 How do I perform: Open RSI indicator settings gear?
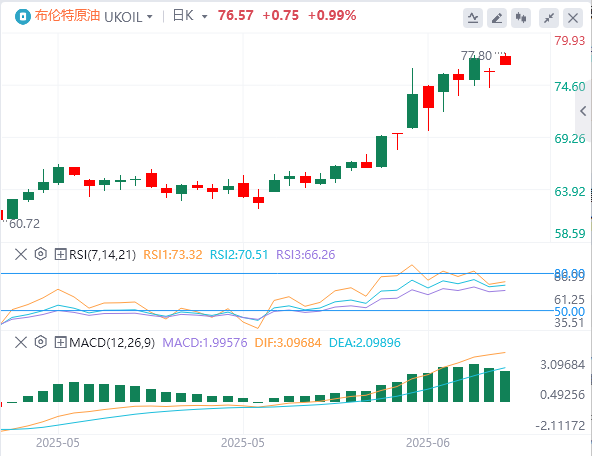40,254
